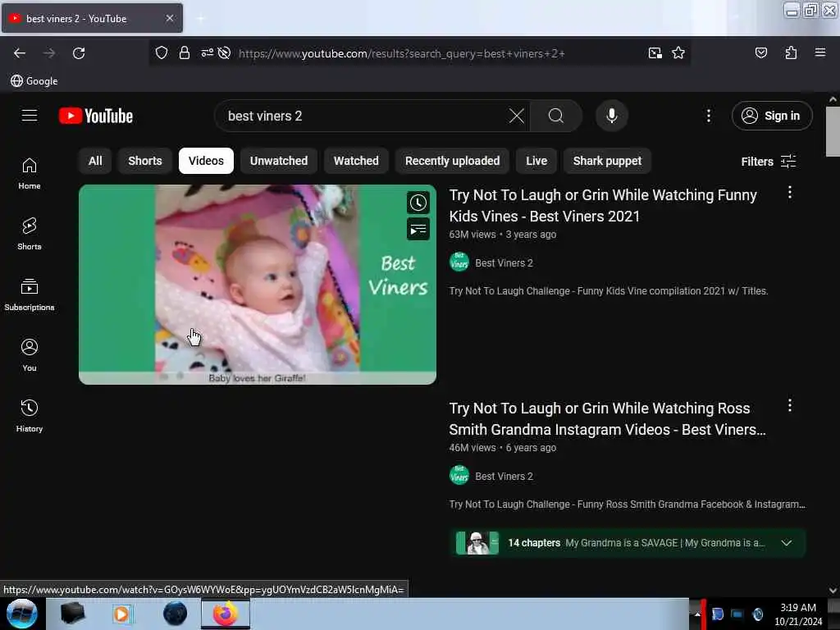840x630 pixels.
Task: Open the YouTube hamburger guide menu
Action: 30,115
